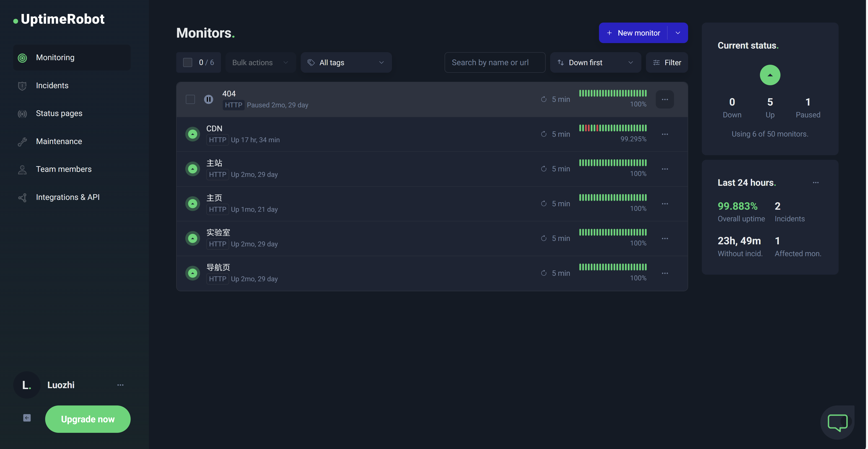This screenshot has width=868, height=449.
Task: Open the three-dot menu for 导航页 monitor
Action: coord(664,273)
